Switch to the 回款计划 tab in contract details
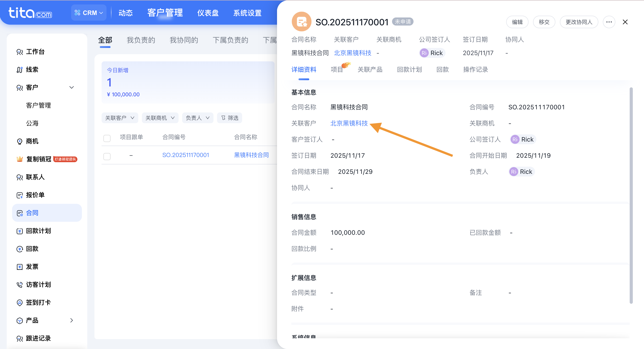 tap(409, 69)
